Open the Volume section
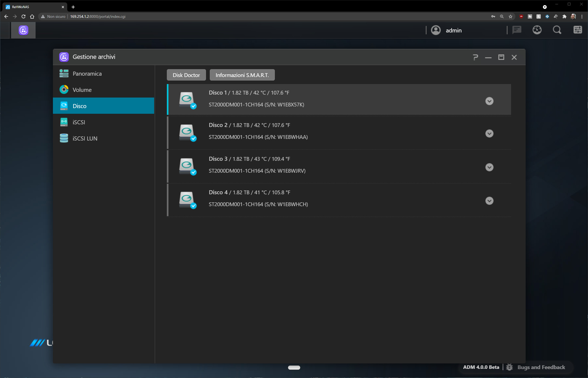Image resolution: width=588 pixels, height=378 pixels. 82,90
